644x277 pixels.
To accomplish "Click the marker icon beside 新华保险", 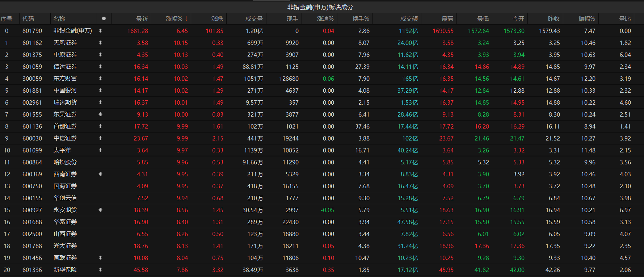I will pos(100,270).
